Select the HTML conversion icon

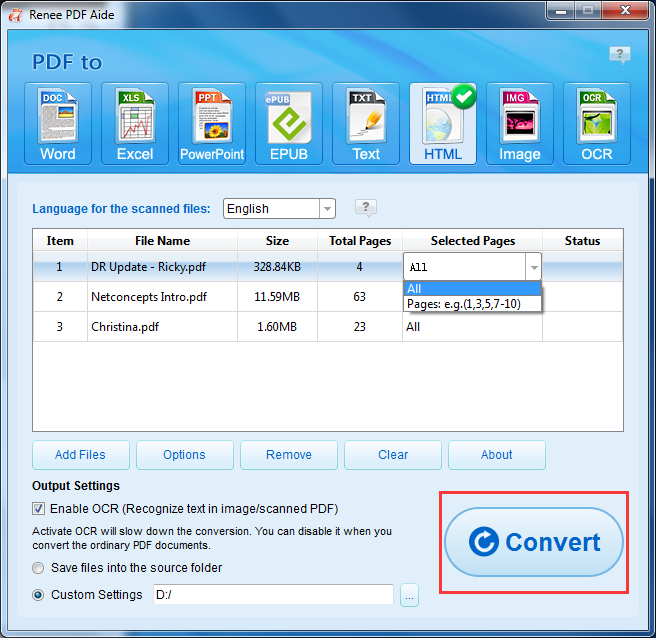point(443,124)
